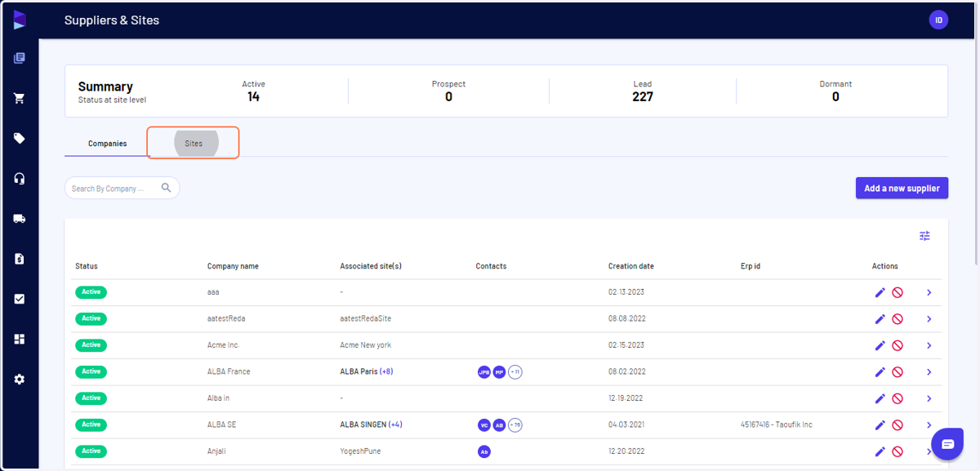Viewport: 980px width, 471px height.
Task: Open the headset support section in the sidebar
Action: coord(20,179)
